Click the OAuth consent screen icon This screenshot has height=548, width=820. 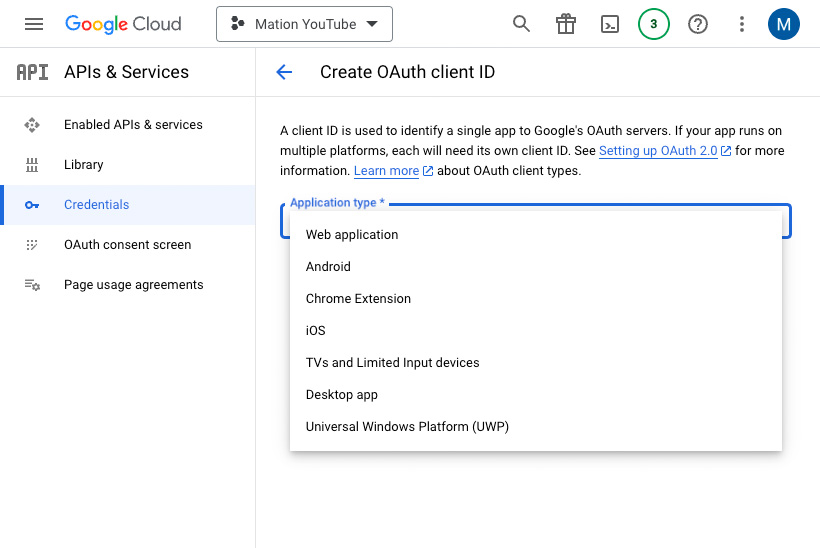click(x=32, y=245)
